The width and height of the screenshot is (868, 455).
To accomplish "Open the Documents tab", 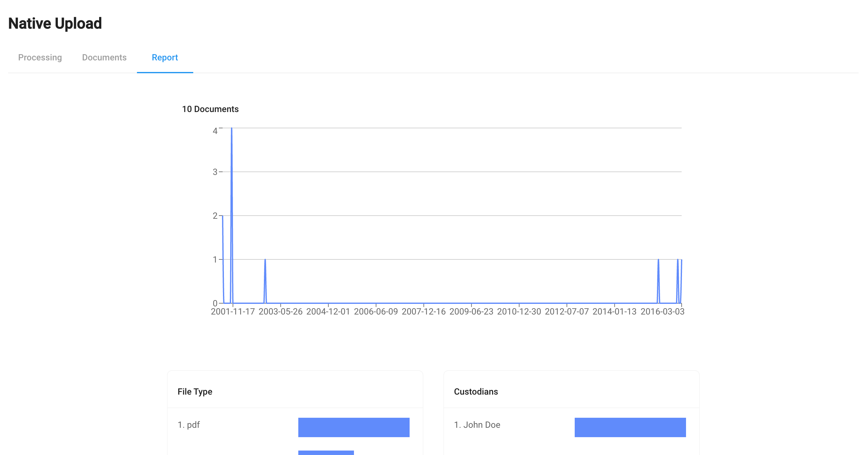I will point(104,57).
